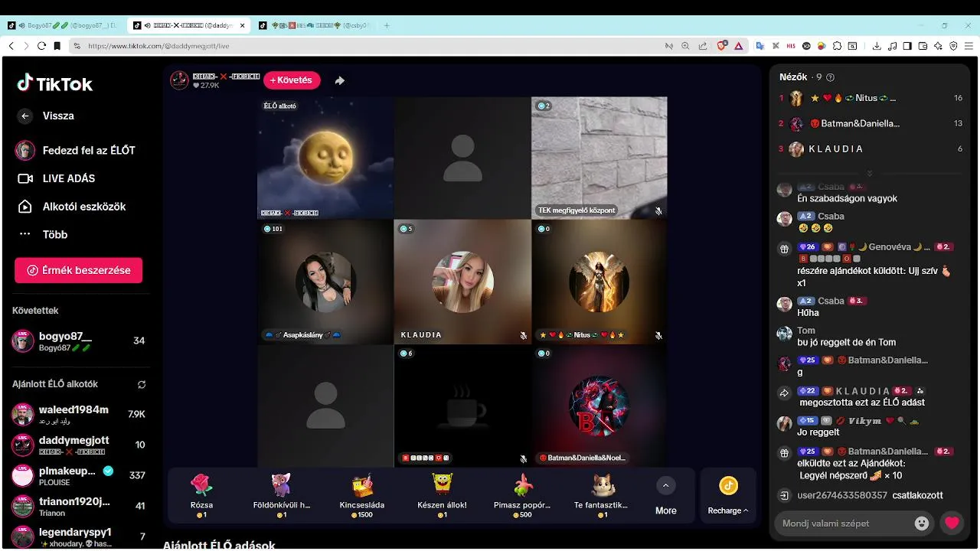Switch to the Bogyo87 browser tab
The height and width of the screenshot is (551, 980).
pyautogui.click(x=62, y=25)
